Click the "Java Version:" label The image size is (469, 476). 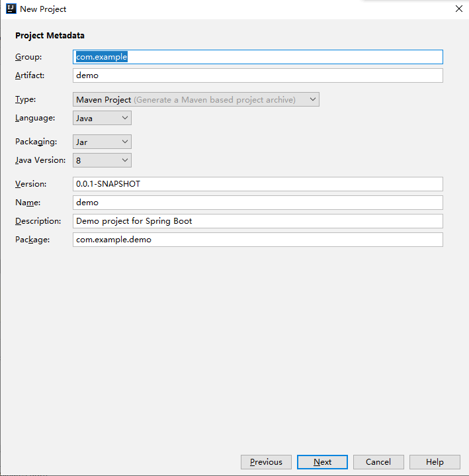(40, 160)
